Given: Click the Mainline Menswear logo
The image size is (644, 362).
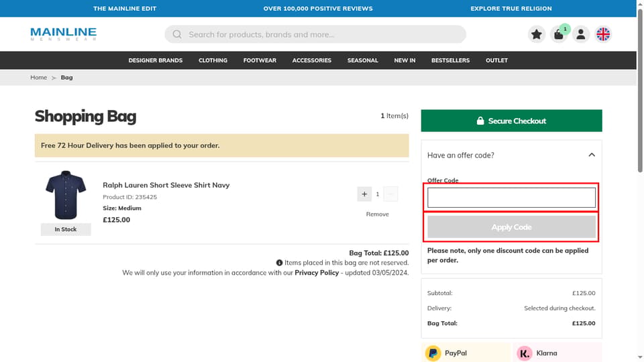Looking at the screenshot, I should point(64,34).
